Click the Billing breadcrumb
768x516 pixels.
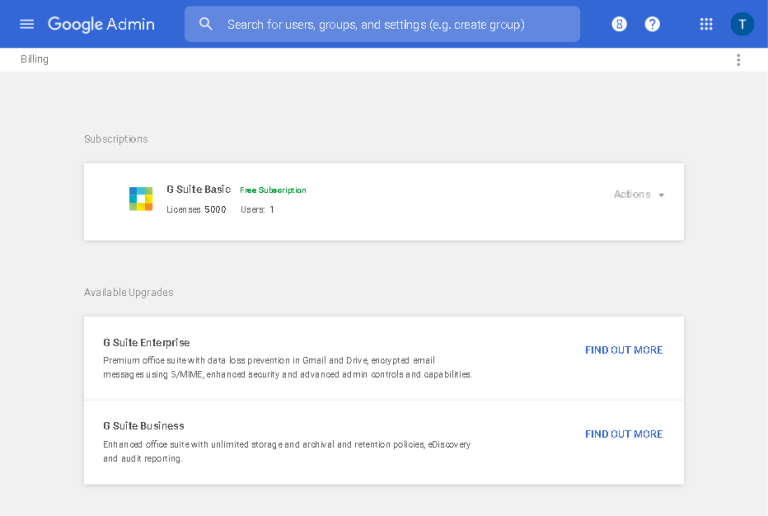click(x=34, y=59)
